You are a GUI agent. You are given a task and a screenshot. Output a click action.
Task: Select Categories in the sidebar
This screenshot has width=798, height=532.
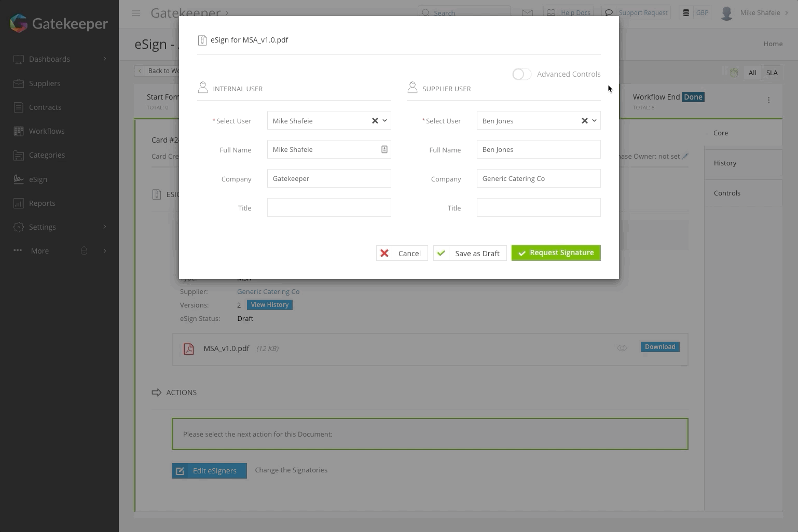pos(47,155)
